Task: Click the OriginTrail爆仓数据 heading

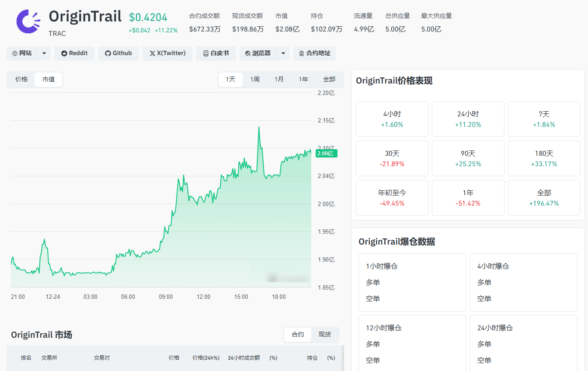Action: [397, 242]
